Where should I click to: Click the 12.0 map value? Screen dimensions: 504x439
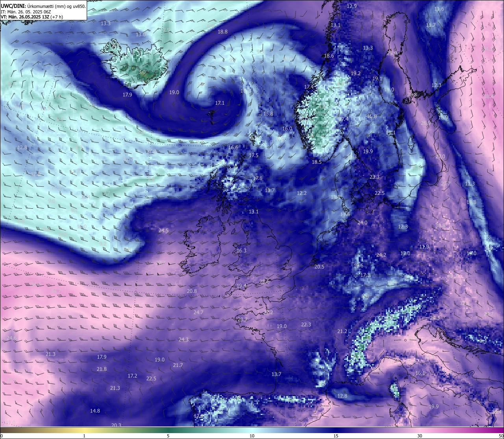[405, 254]
